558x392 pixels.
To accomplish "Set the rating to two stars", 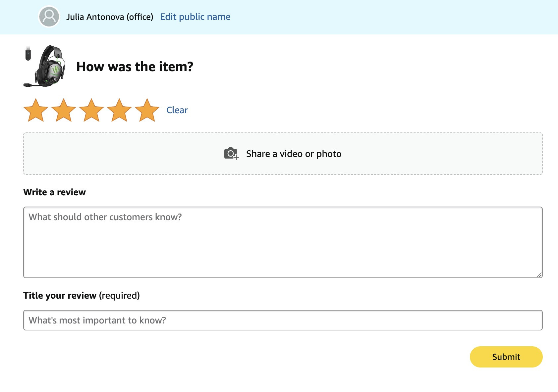I will [x=64, y=110].
